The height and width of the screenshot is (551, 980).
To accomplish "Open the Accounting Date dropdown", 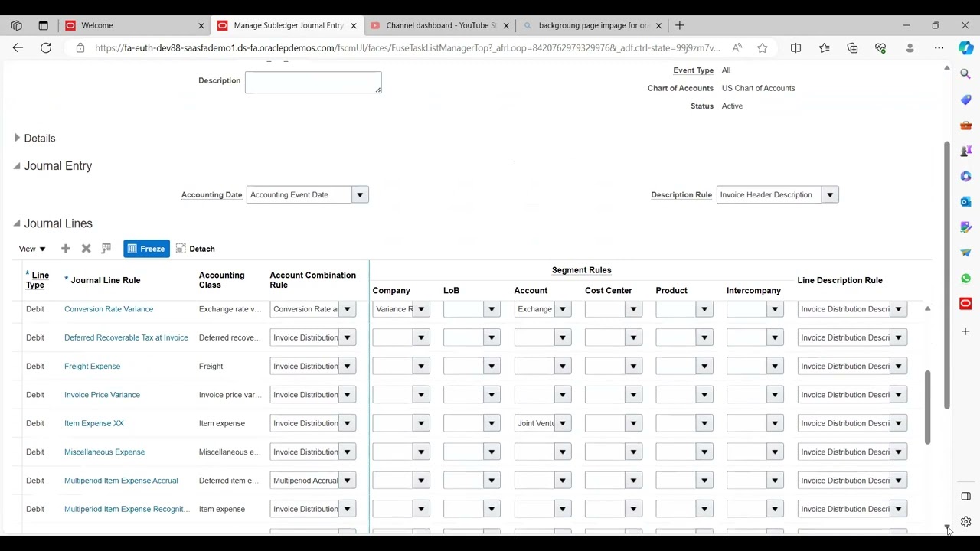I will coord(360,194).
